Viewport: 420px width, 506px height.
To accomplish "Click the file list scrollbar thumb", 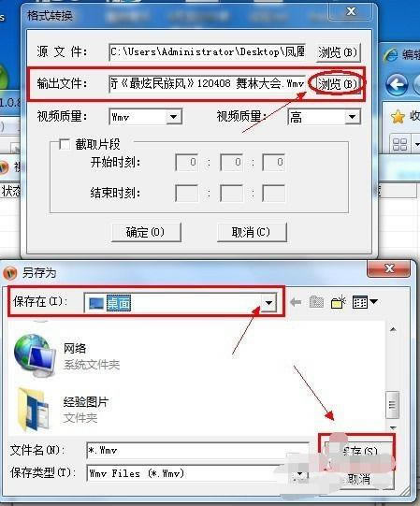I will pos(392,404).
